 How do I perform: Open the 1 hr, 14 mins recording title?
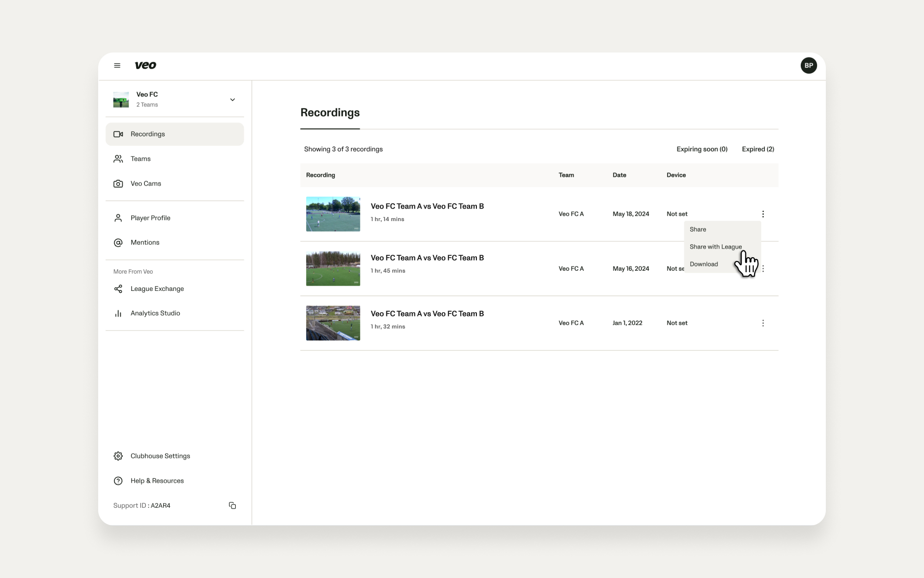[x=427, y=206]
